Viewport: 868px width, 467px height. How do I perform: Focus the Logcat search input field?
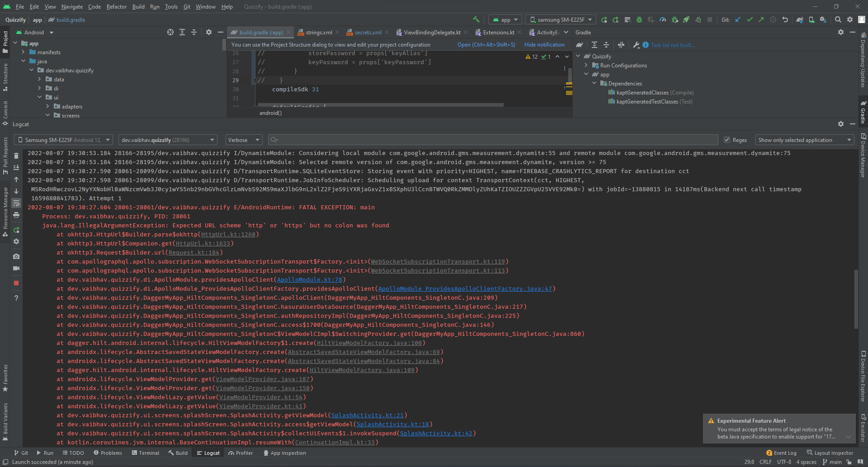coord(493,140)
